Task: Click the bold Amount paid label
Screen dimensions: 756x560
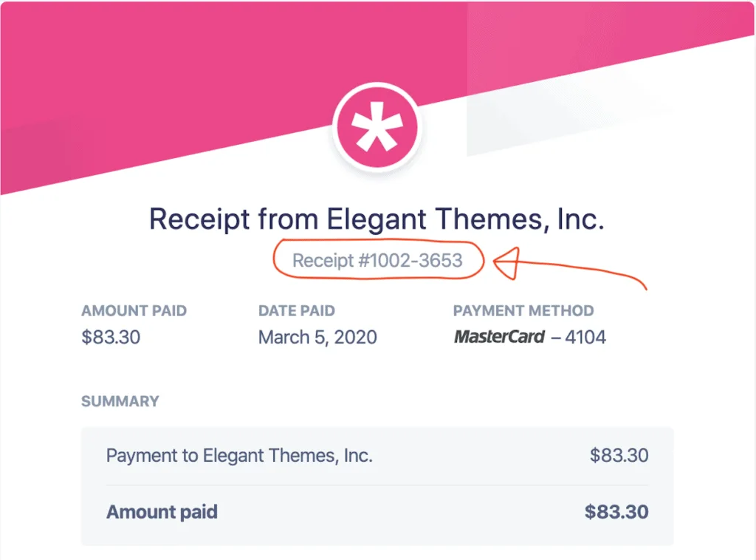Action: click(x=162, y=512)
